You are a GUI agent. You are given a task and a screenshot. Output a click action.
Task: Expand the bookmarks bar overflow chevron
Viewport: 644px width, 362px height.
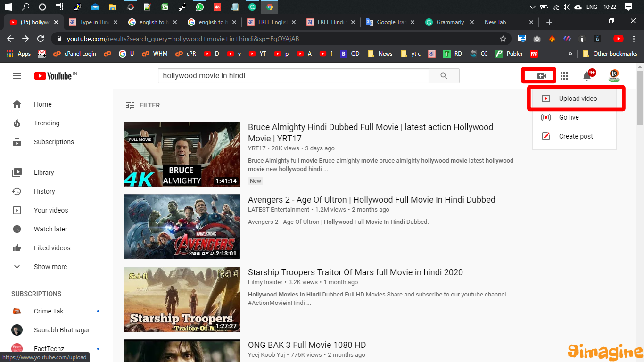570,54
